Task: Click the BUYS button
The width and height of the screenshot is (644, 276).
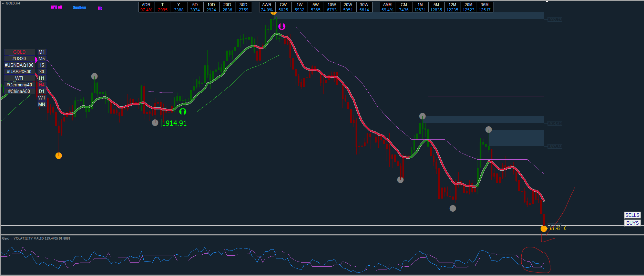Action: point(632,223)
